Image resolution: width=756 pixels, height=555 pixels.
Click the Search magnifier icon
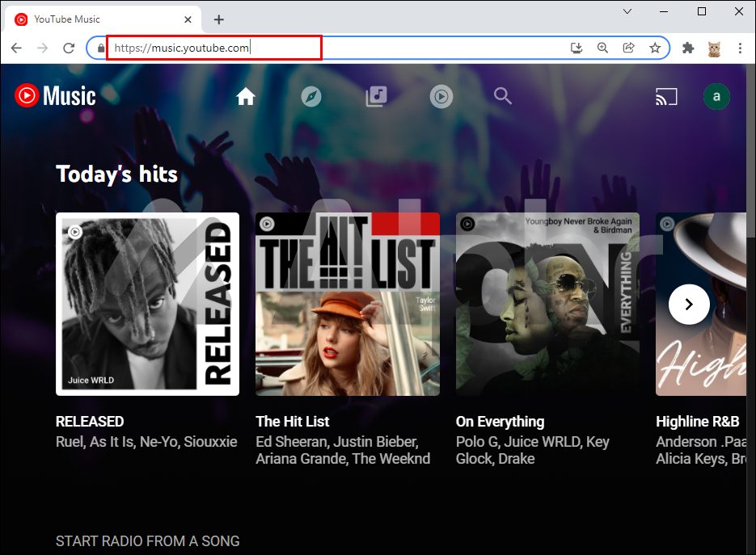point(503,97)
